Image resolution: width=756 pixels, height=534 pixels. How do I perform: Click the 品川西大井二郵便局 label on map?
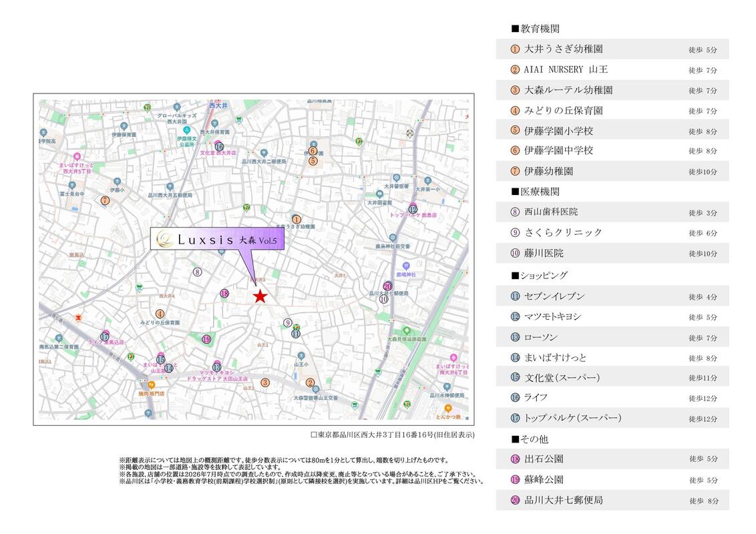pyautogui.click(x=264, y=162)
